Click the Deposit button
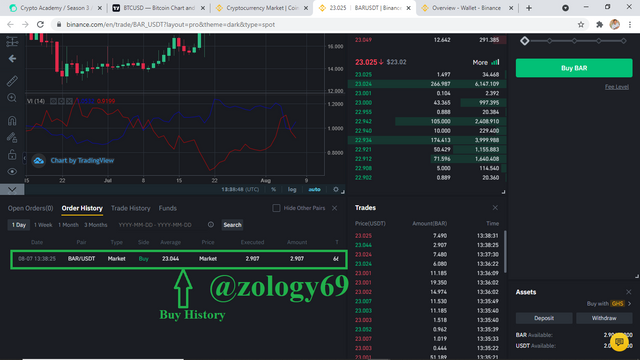The height and width of the screenshot is (360, 640). [544, 318]
